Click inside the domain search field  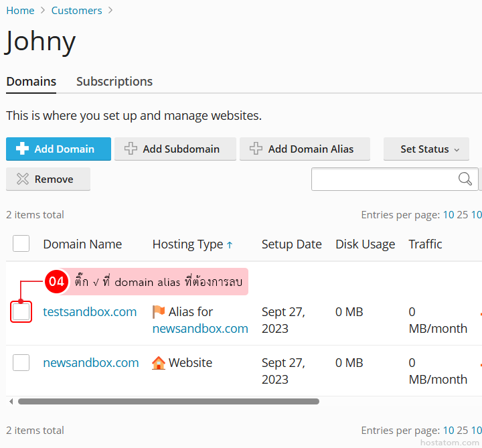383,179
